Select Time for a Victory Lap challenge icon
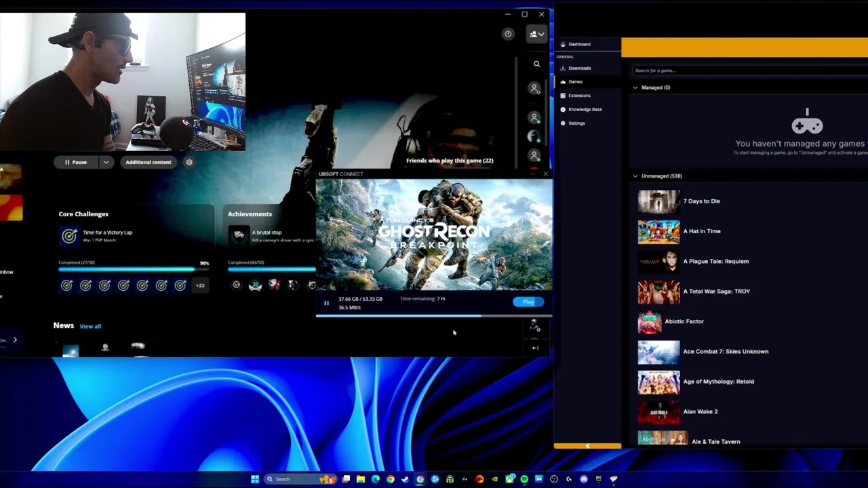Viewport: 868px width, 488px height. pyautogui.click(x=69, y=235)
